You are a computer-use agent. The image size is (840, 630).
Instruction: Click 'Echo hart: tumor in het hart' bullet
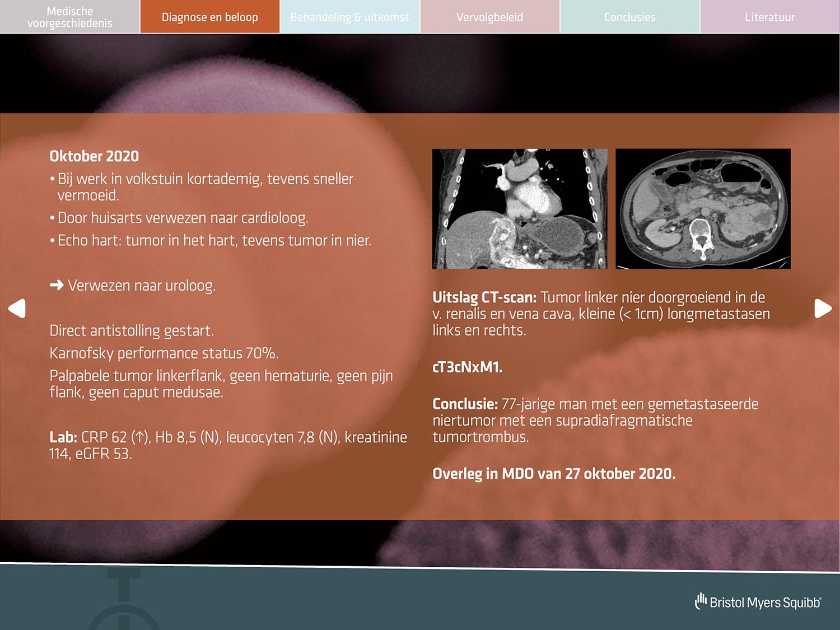211,240
